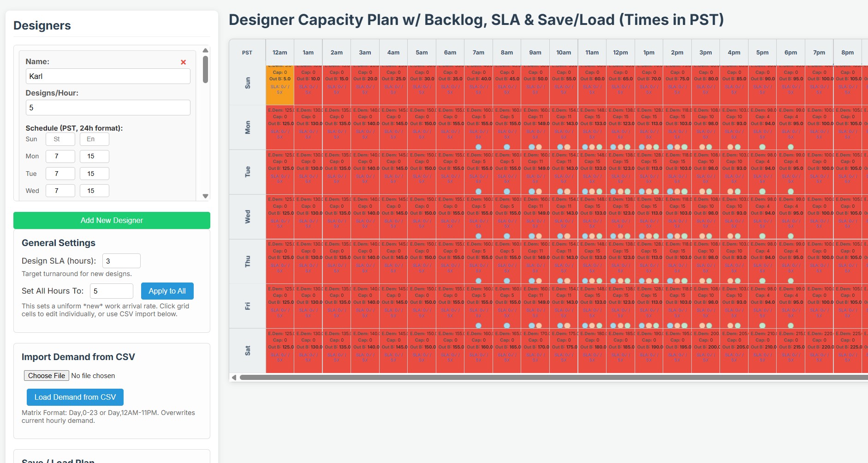Image resolution: width=868 pixels, height=463 pixels.
Task: Click the Set All Hours To input
Action: tap(112, 291)
